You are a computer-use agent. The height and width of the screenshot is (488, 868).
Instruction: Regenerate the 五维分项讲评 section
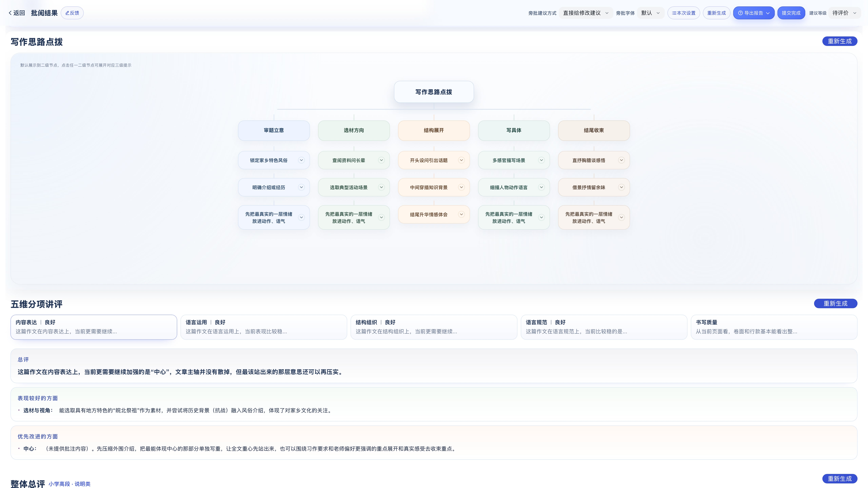pos(836,303)
